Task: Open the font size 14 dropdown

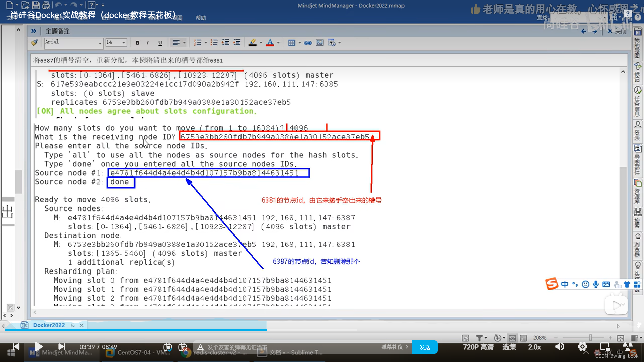Action: [x=124, y=43]
